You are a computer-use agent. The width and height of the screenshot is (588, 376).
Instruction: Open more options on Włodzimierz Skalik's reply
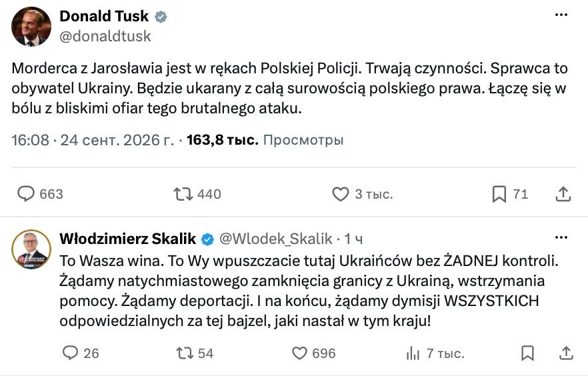pos(561,238)
